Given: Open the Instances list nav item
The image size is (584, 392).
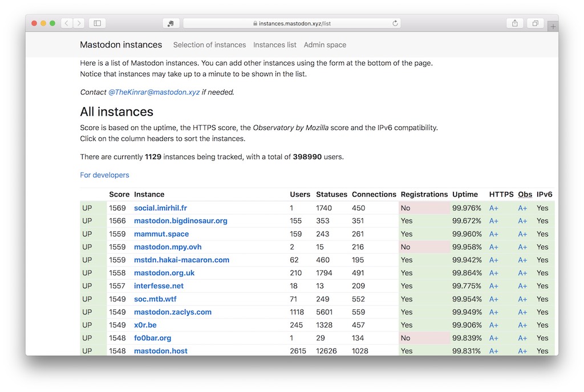Looking at the screenshot, I should click(275, 45).
